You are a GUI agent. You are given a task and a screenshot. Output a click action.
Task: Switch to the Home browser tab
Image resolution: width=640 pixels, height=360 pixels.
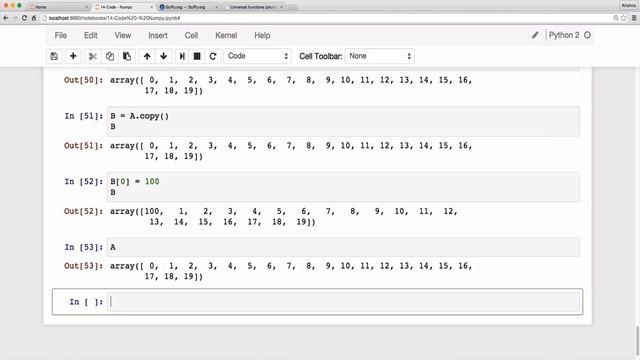click(57, 7)
